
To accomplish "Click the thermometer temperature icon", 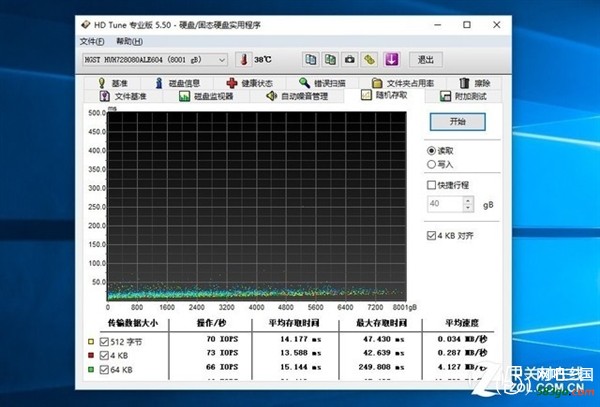I will pyautogui.click(x=243, y=60).
